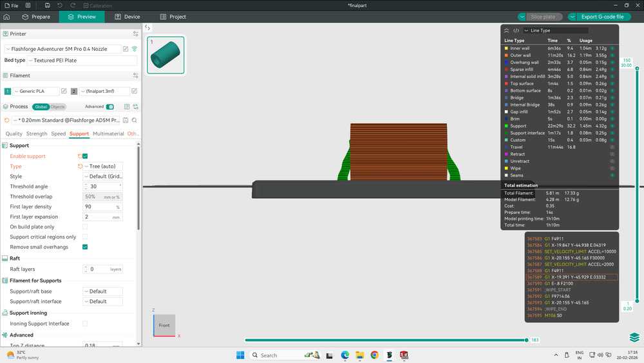Switch to the Prepare tab
The height and width of the screenshot is (363, 644).
click(x=36, y=17)
